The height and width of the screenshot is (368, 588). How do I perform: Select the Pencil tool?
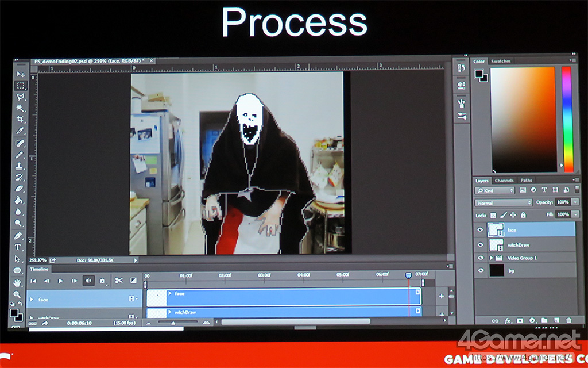point(20,154)
